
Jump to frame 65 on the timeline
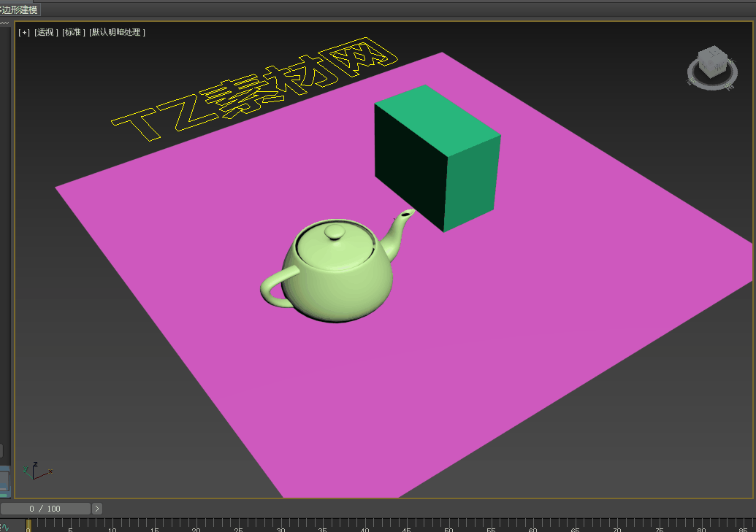pos(575,525)
